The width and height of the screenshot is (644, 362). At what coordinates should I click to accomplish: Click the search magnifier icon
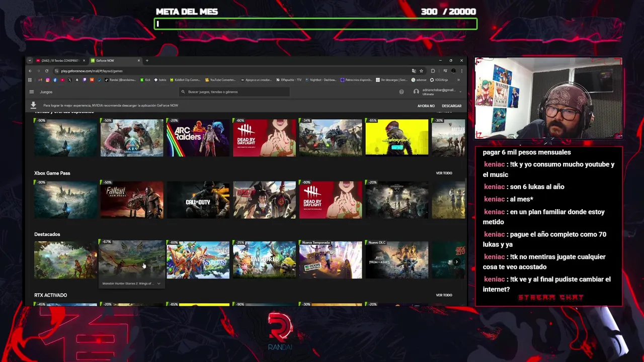183,92
